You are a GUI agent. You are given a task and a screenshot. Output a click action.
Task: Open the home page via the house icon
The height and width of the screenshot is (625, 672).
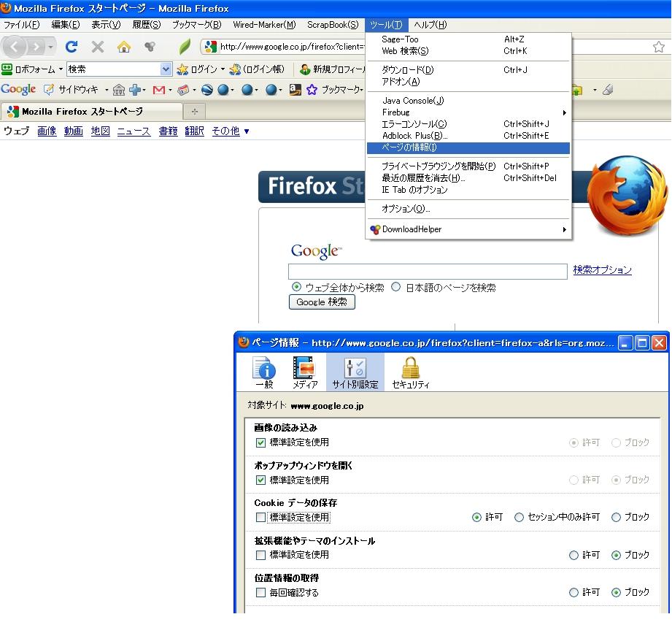pyautogui.click(x=124, y=46)
